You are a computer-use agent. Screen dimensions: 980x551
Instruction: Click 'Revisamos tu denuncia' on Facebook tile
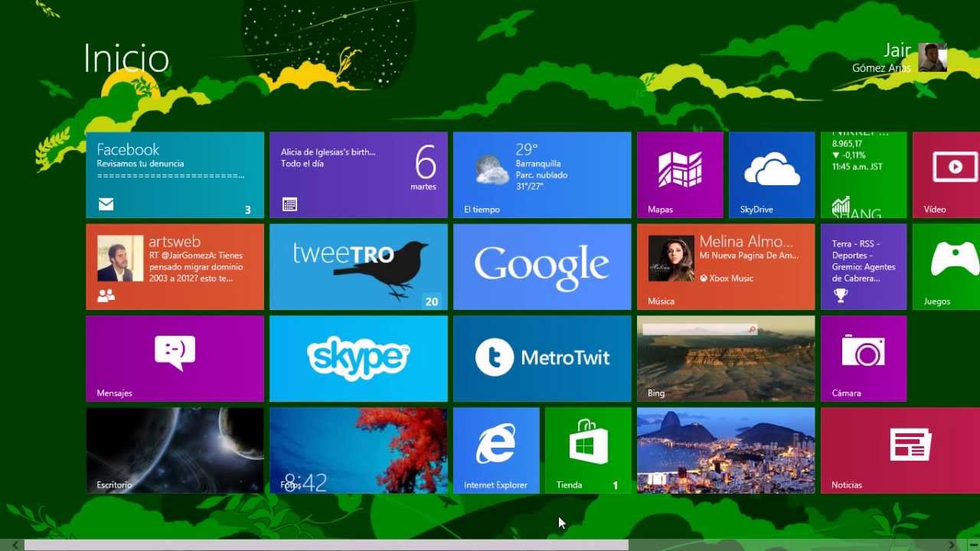pyautogui.click(x=140, y=164)
